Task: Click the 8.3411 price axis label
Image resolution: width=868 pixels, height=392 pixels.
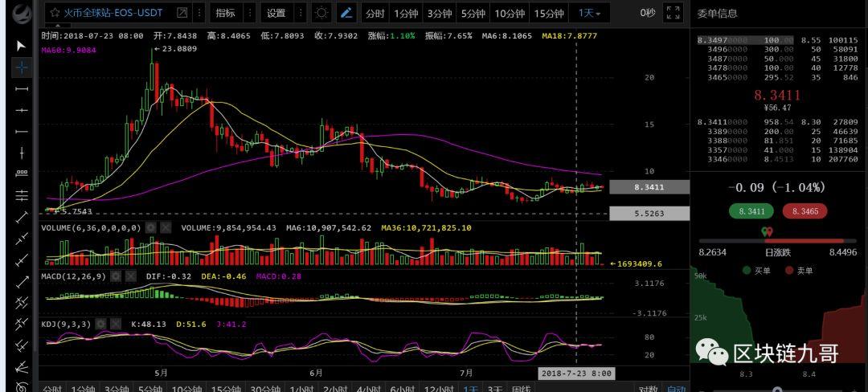Action: pyautogui.click(x=649, y=187)
